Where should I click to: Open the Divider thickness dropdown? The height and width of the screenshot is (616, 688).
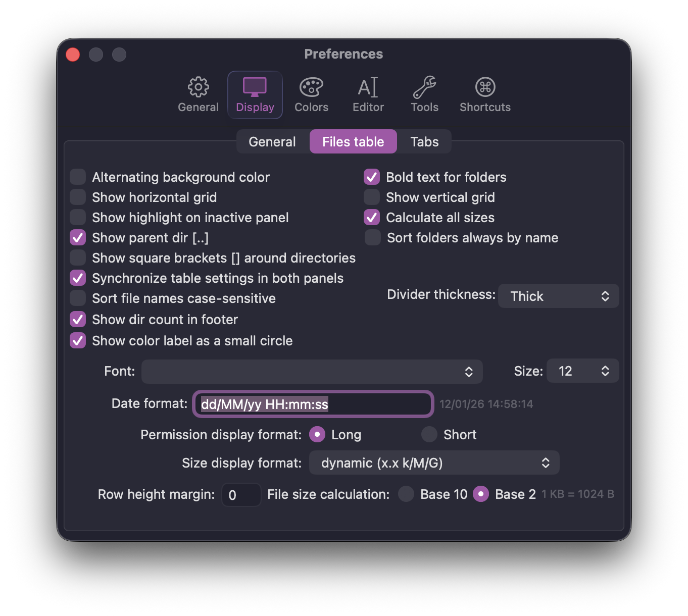[x=558, y=296]
